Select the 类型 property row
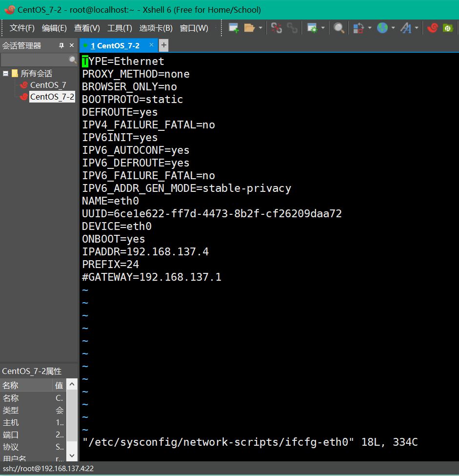The image size is (459, 476). coord(33,410)
